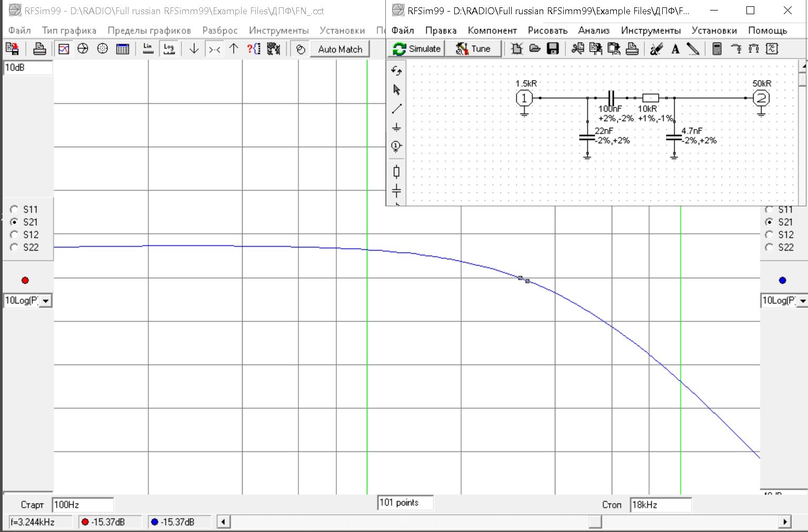Choose the pointer selection tool

pyautogui.click(x=396, y=89)
